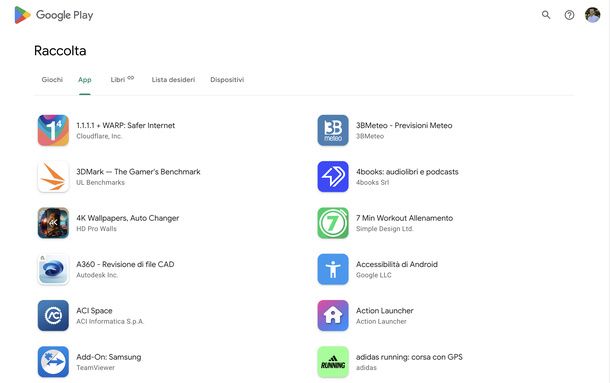Click the 'TeamViewer' developer name
This screenshot has height=383, width=610.
[96, 368]
